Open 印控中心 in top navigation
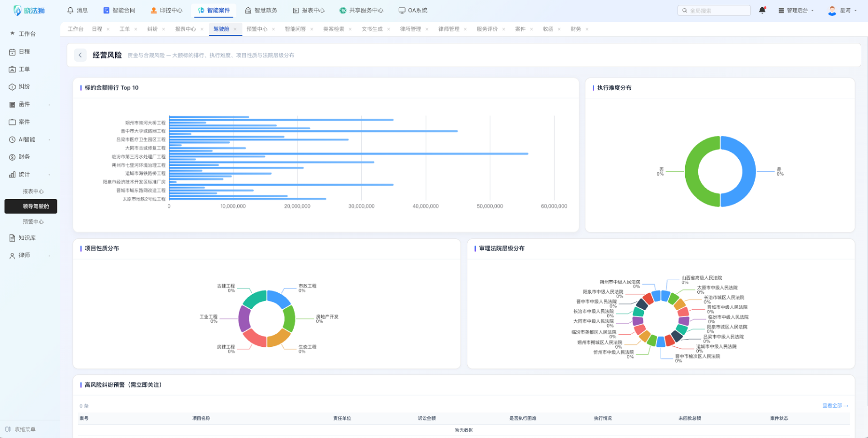The height and width of the screenshot is (438, 868). [166, 10]
